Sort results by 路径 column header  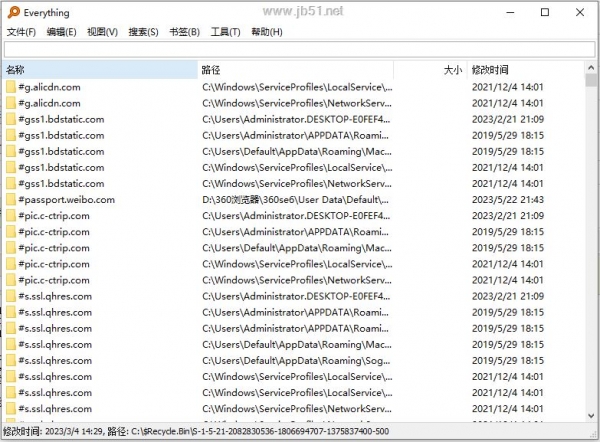pyautogui.click(x=296, y=70)
